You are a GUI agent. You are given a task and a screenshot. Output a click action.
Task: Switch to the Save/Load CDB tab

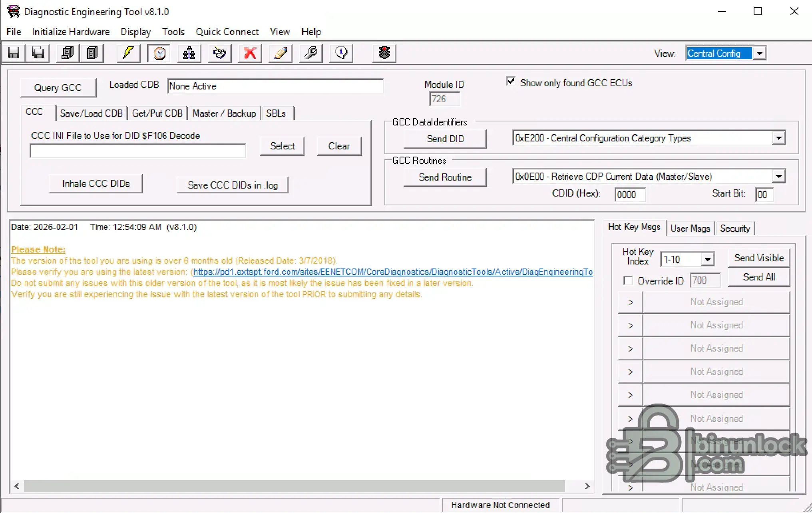click(x=92, y=113)
